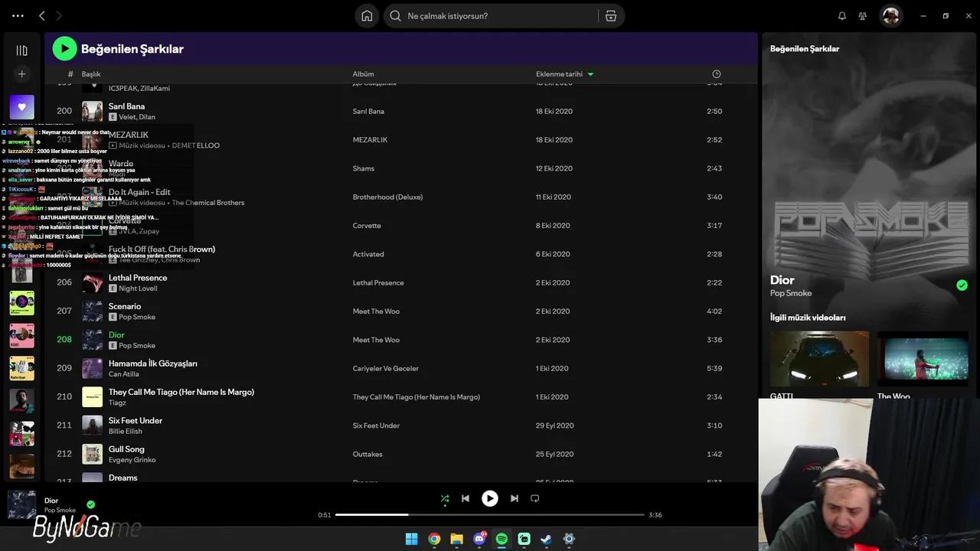Select the Six Feet Under song title
The height and width of the screenshot is (551, 980).
(136, 420)
